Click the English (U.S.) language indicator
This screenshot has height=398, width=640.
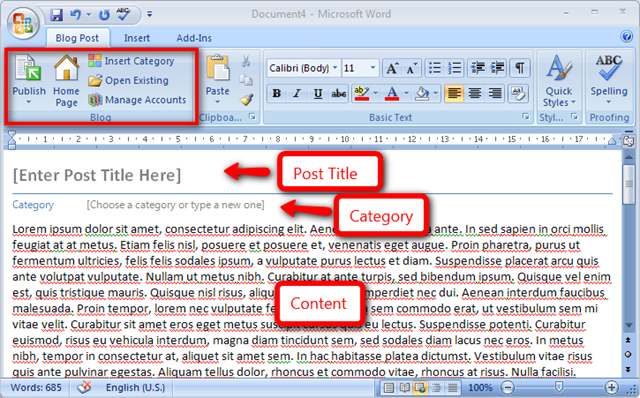pyautogui.click(x=135, y=387)
